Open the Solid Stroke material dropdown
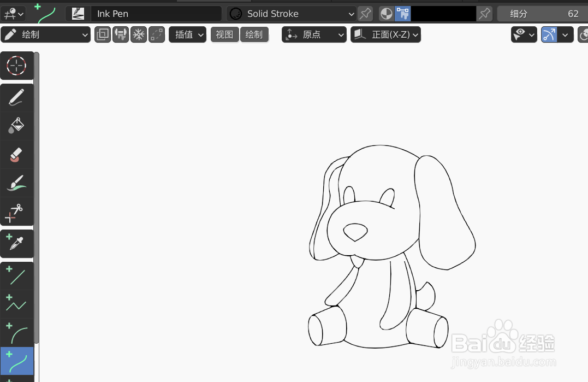This screenshot has height=382, width=588. (x=292, y=14)
